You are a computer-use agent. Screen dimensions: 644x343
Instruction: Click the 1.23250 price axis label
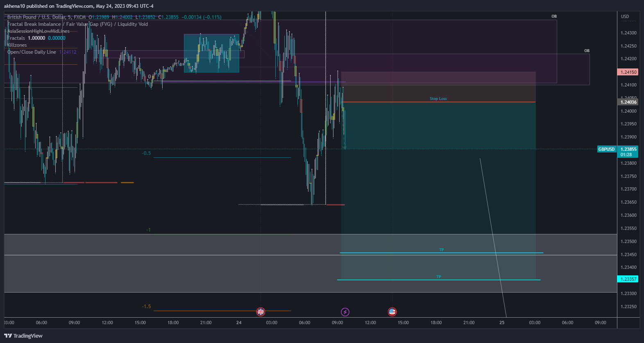click(628, 307)
